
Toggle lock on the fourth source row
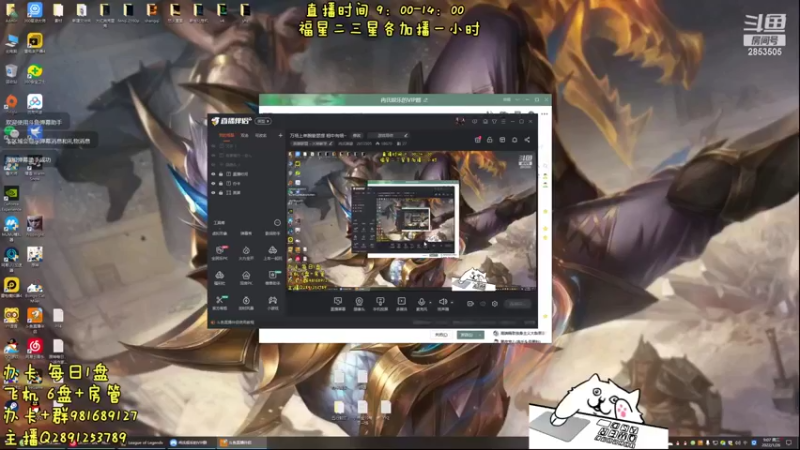(221, 174)
